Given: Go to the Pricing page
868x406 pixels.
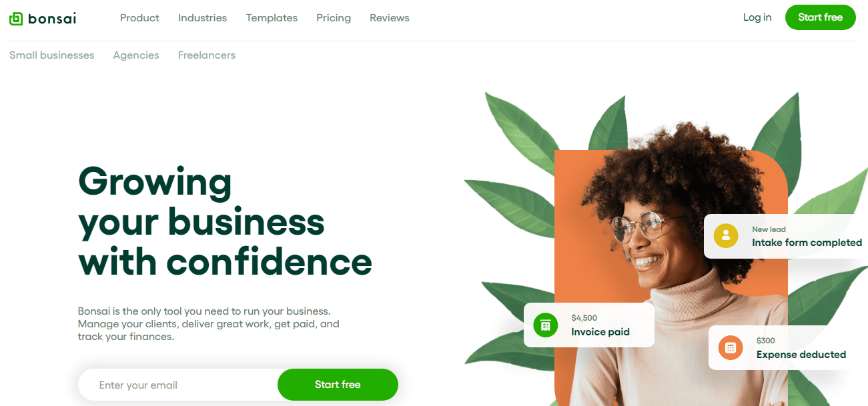Looking at the screenshot, I should (334, 18).
